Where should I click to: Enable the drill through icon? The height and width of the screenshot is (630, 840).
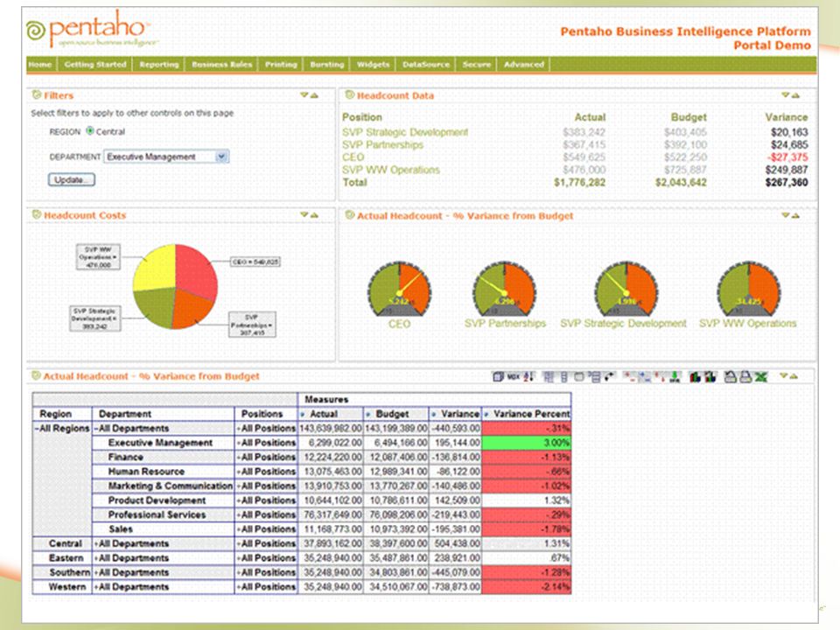(x=675, y=377)
